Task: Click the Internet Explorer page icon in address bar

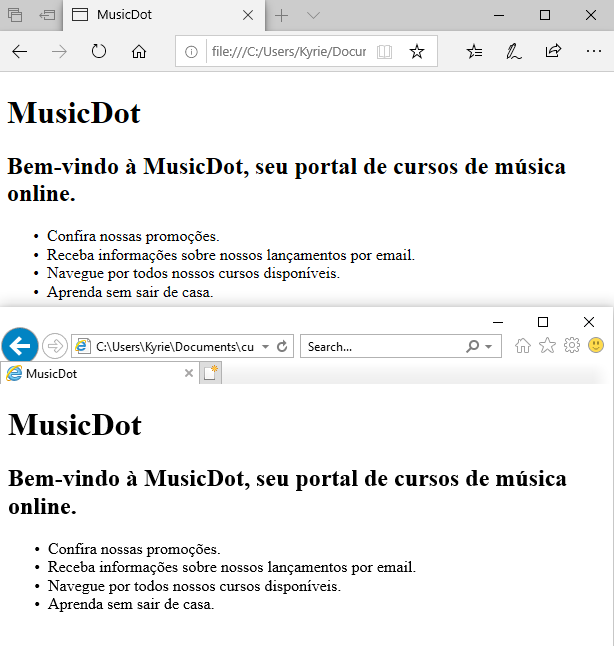Action: (x=82, y=346)
